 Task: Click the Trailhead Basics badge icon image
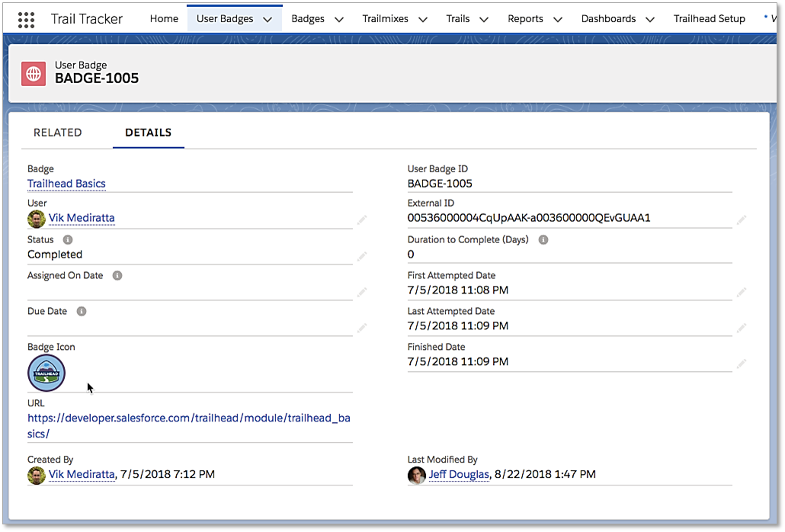pos(46,373)
